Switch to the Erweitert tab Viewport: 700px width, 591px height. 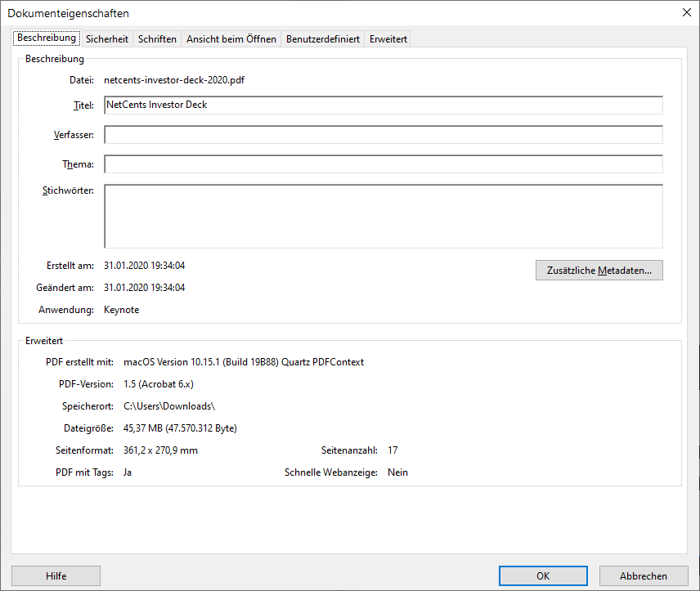tap(387, 38)
